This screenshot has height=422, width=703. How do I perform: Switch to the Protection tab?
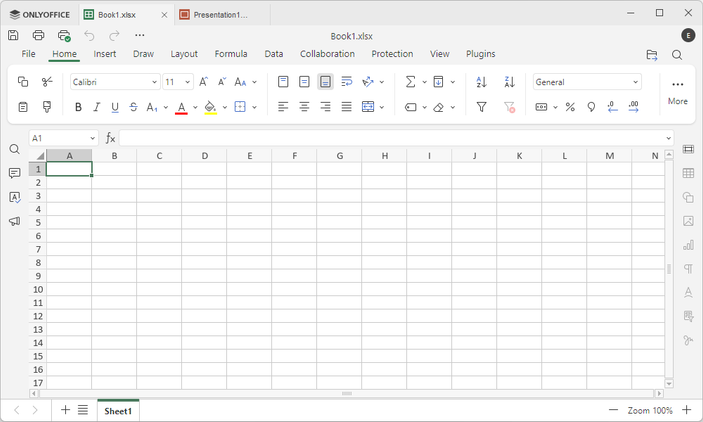click(x=392, y=54)
